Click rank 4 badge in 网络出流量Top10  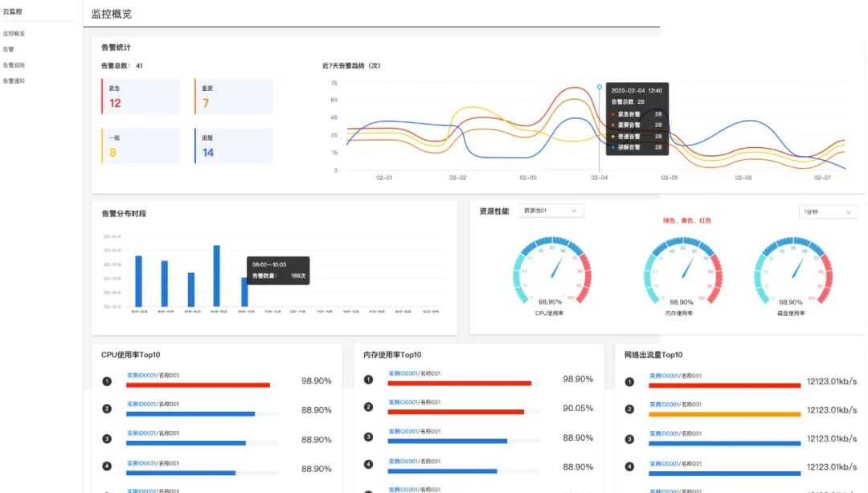(629, 466)
